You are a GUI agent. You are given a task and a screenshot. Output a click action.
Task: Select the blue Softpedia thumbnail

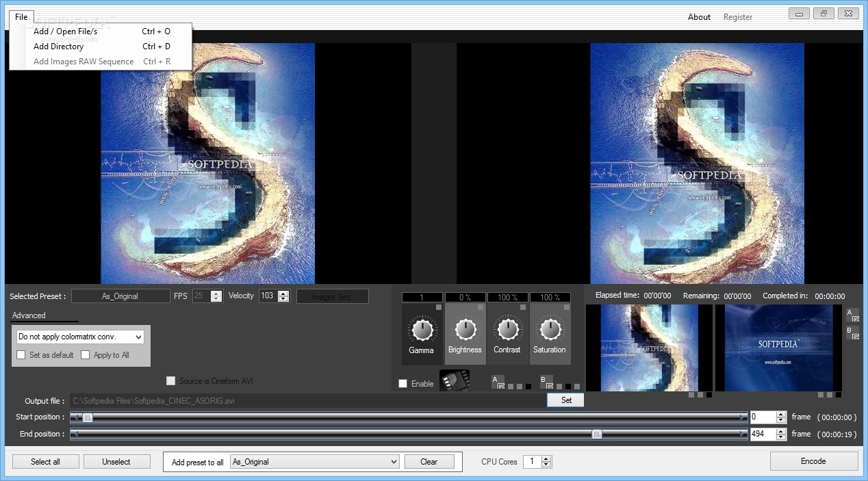point(778,348)
